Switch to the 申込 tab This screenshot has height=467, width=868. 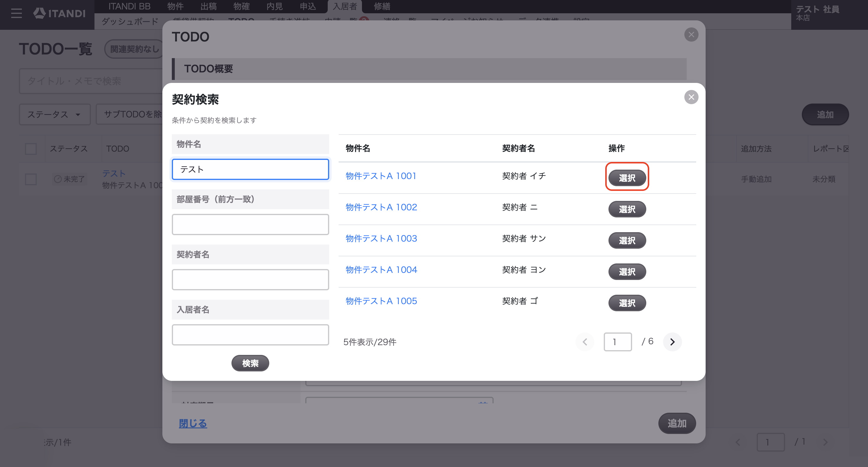[x=308, y=6]
